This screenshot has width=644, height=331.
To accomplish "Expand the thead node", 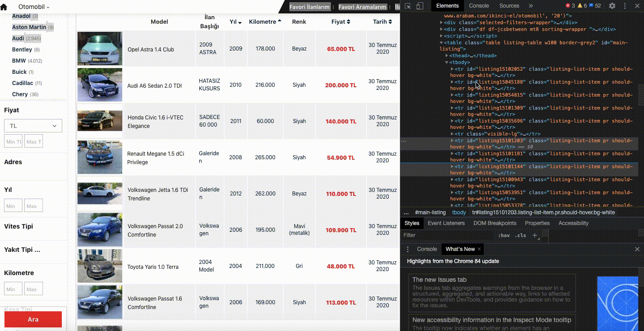I will (447, 55).
